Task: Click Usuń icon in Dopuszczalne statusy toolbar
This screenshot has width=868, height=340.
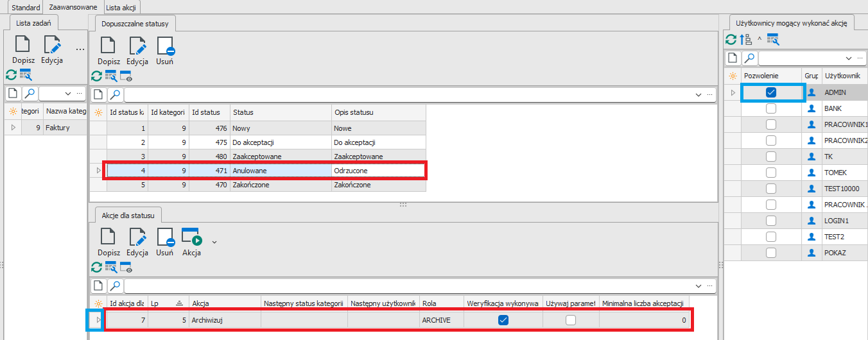Action: tap(164, 46)
